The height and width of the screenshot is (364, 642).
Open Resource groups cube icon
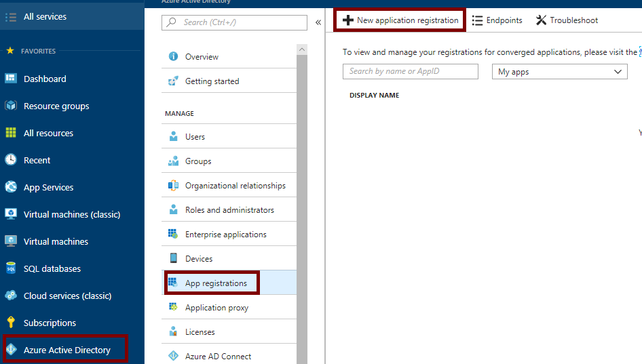coord(11,106)
